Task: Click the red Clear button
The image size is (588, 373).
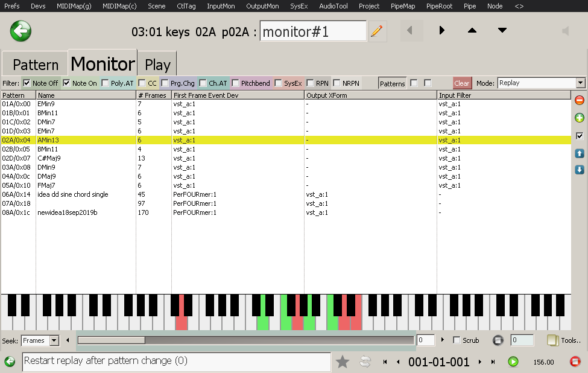Action: pos(462,83)
